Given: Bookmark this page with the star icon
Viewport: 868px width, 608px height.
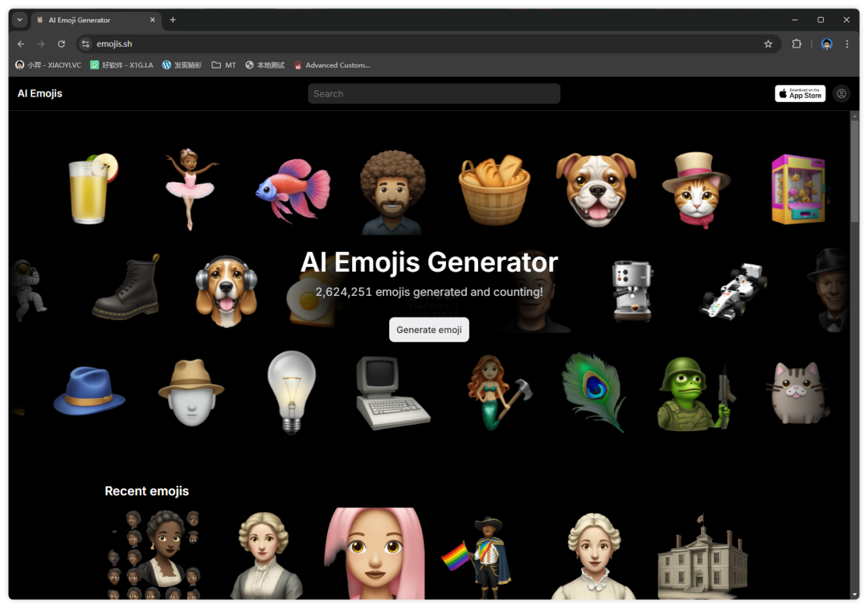Looking at the screenshot, I should (x=768, y=44).
